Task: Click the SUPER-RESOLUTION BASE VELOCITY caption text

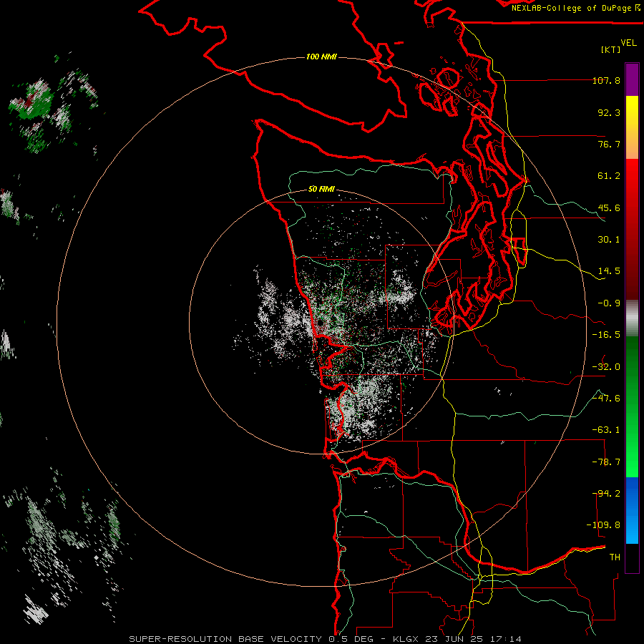Action: click(225, 639)
